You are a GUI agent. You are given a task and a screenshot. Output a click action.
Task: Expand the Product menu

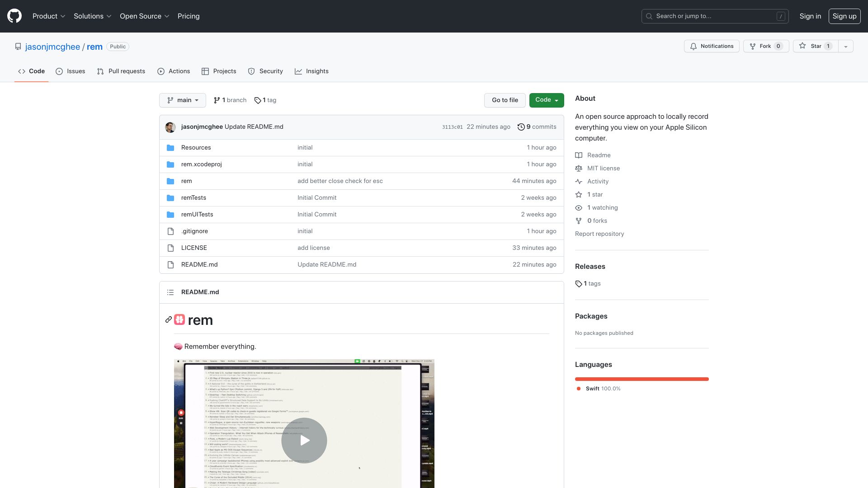pos(49,16)
